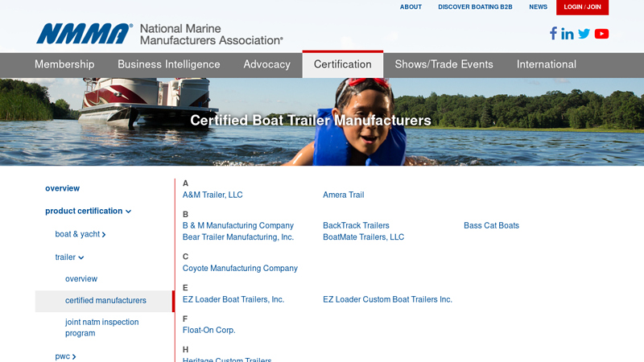The image size is (644, 362).
Task: Open top-level overview in sidebar
Action: pyautogui.click(x=63, y=188)
